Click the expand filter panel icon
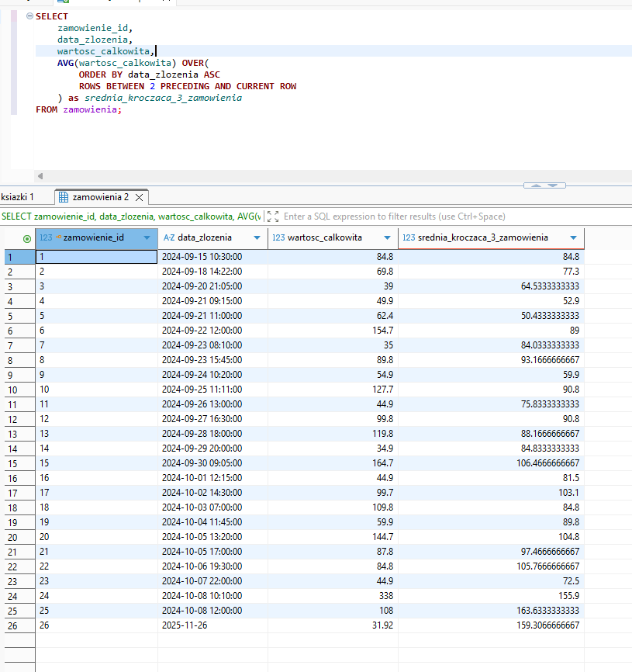The width and height of the screenshot is (632, 672). click(x=272, y=216)
